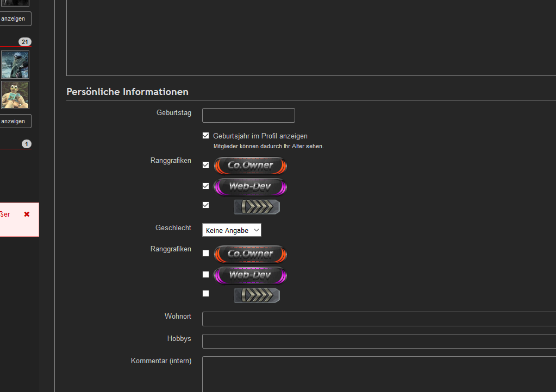Click the Hobbys input field

tap(379, 341)
